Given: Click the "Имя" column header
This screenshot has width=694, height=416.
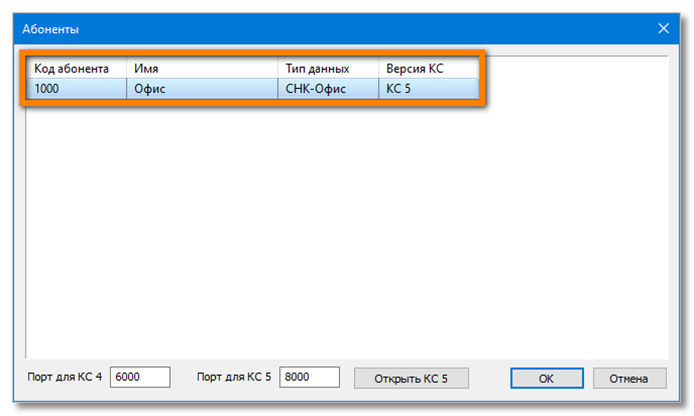Looking at the screenshot, I should [200, 68].
